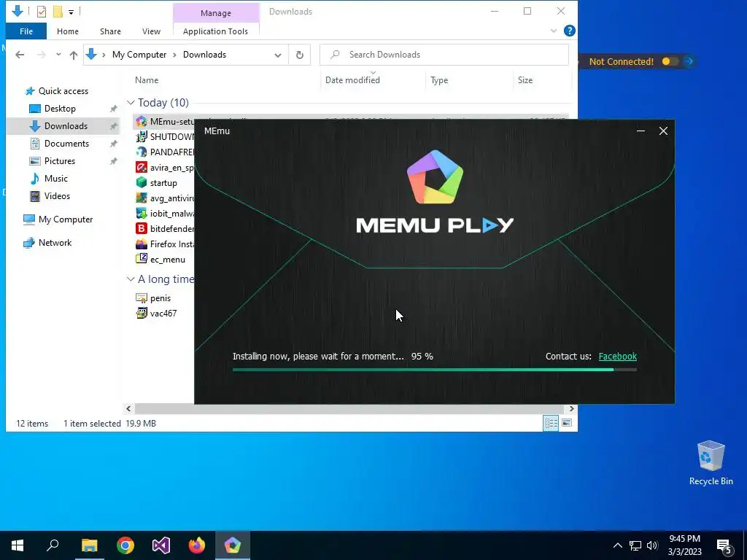
Task: Show hidden system tray icons
Action: click(x=617, y=545)
